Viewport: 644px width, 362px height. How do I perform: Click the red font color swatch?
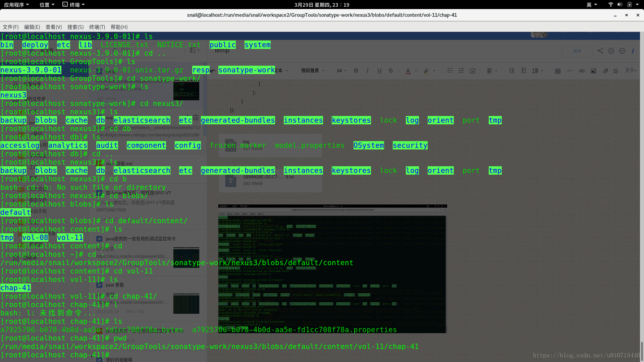pyautogui.click(x=408, y=71)
